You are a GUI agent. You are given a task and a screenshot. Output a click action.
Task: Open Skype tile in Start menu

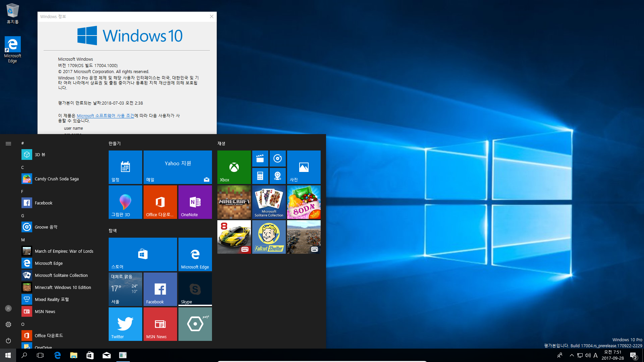(x=195, y=289)
